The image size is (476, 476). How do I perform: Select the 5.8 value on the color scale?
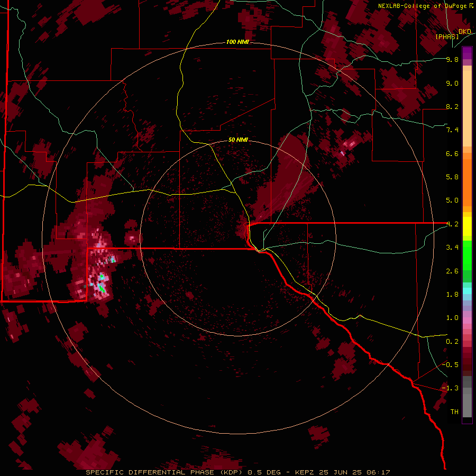pos(452,177)
